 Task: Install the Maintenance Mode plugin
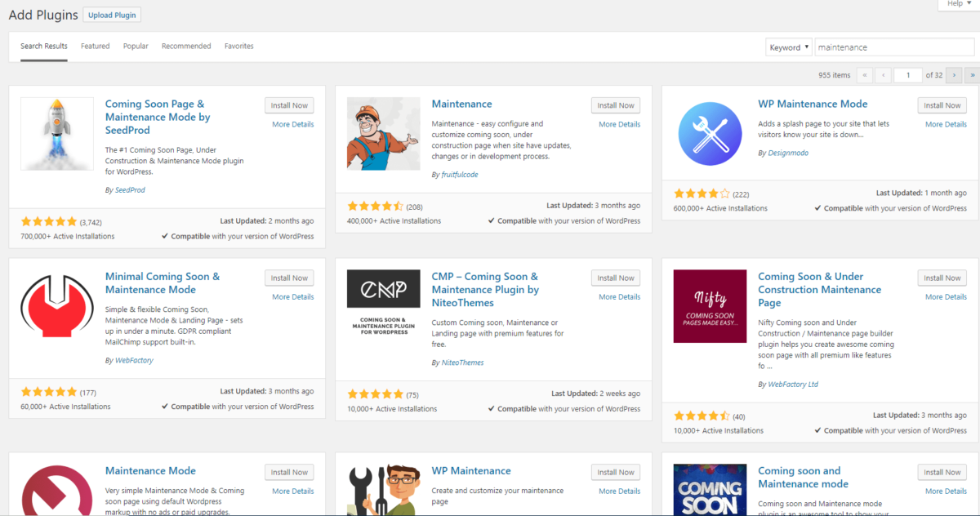pyautogui.click(x=289, y=472)
